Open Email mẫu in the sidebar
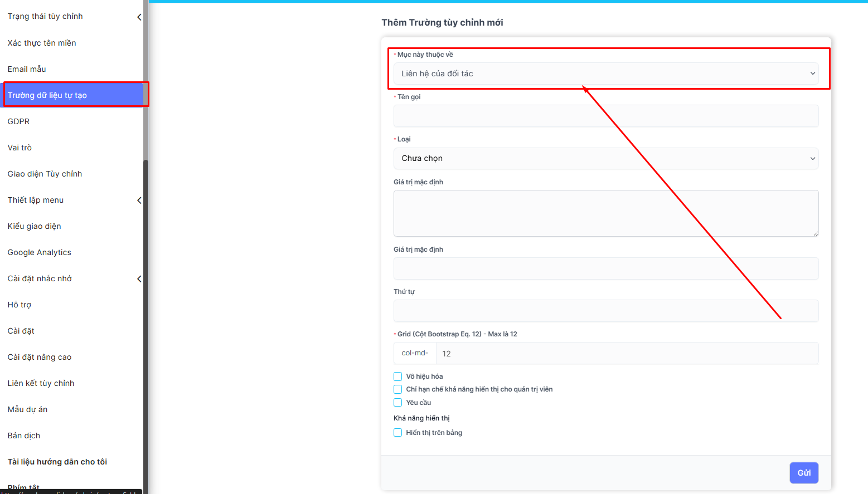 pos(27,69)
